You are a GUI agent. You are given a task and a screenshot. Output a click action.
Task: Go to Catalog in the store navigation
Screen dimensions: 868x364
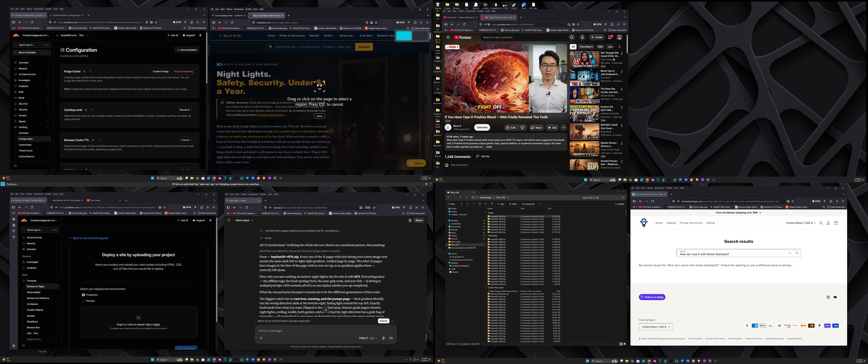click(x=671, y=223)
